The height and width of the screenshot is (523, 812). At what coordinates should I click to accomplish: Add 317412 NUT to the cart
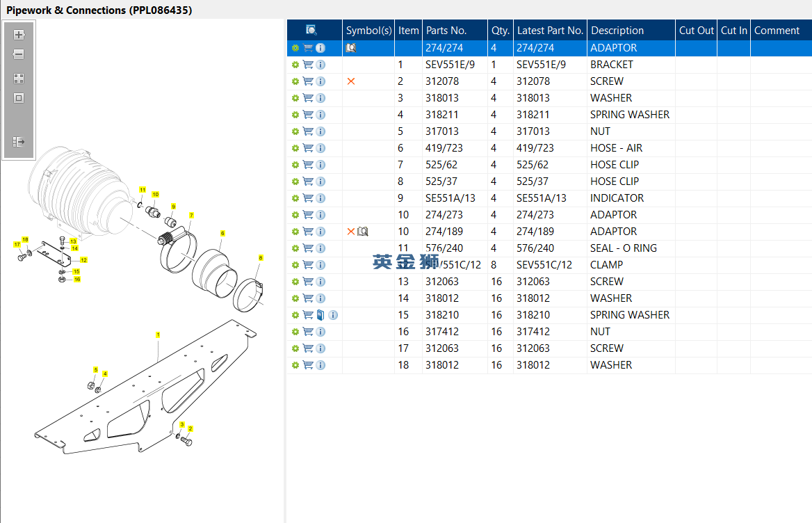308,332
